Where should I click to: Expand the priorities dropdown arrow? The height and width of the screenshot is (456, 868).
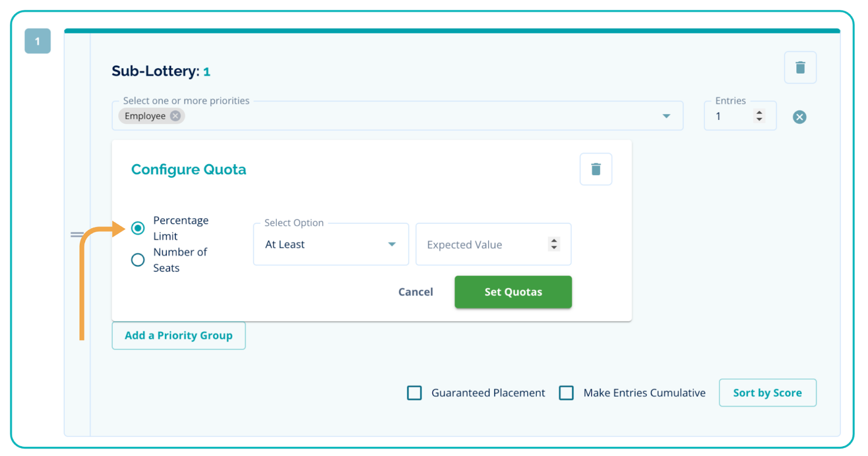pos(666,116)
